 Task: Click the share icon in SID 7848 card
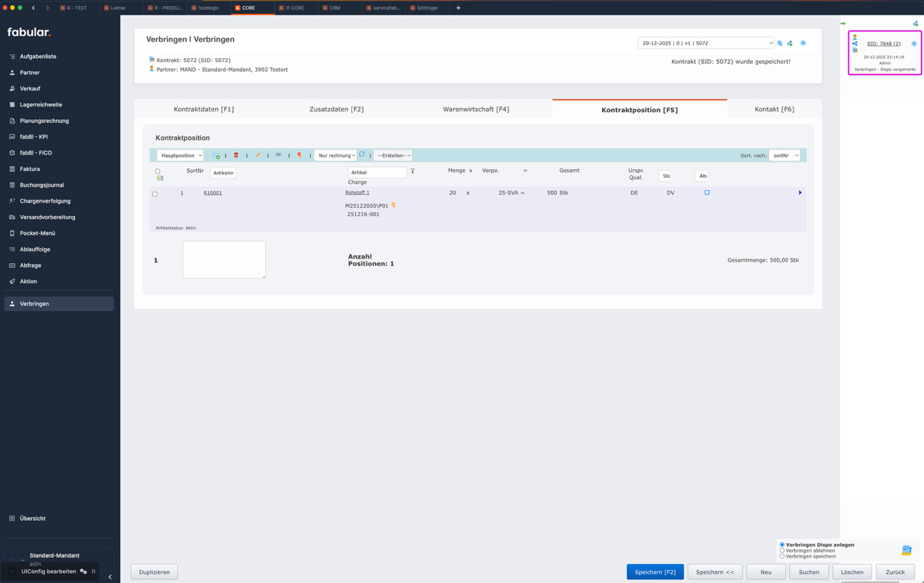point(855,44)
